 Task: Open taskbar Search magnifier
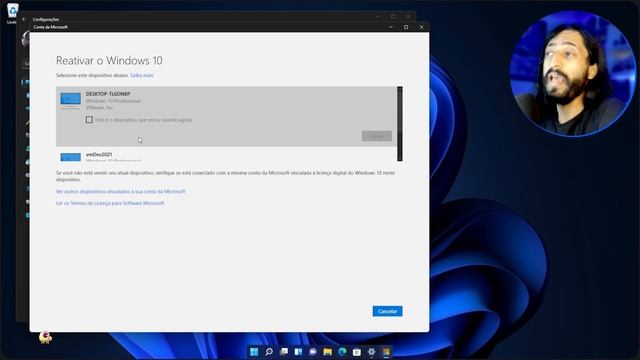click(x=269, y=351)
